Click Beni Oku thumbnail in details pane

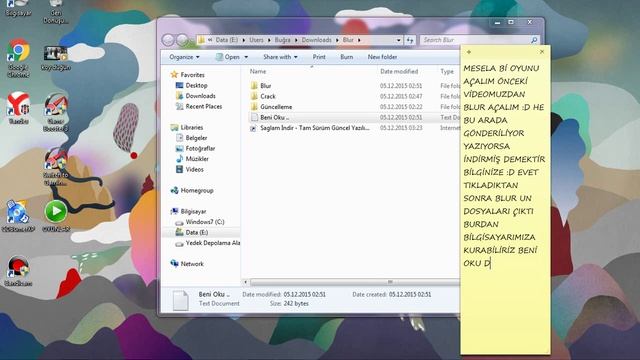[x=180, y=300]
